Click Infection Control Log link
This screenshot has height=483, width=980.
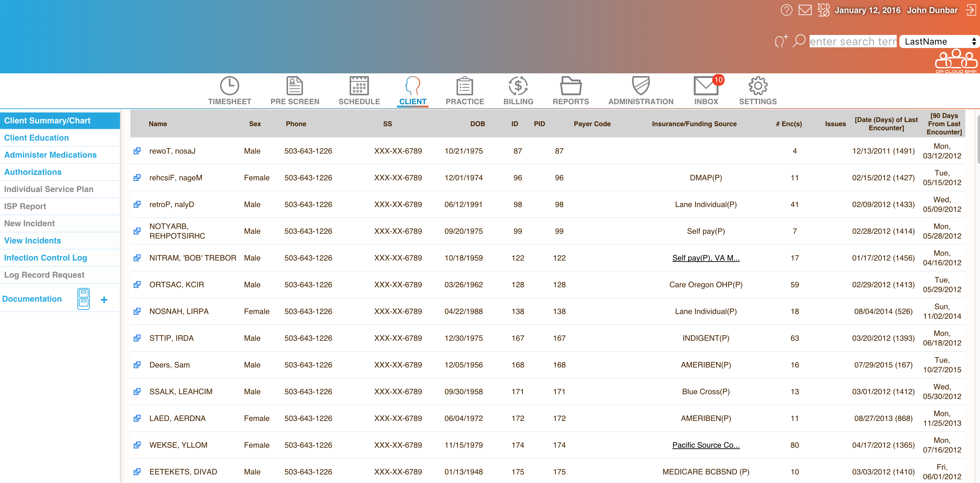point(46,257)
